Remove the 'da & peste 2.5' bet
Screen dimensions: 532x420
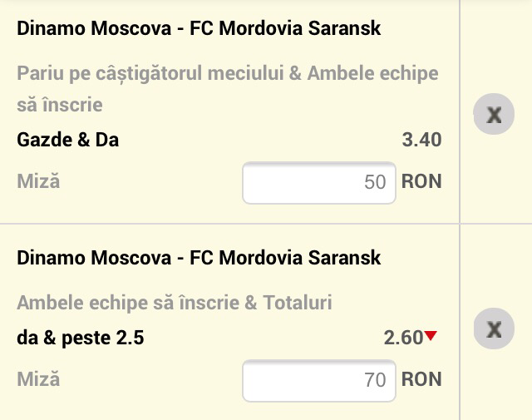pos(494,329)
